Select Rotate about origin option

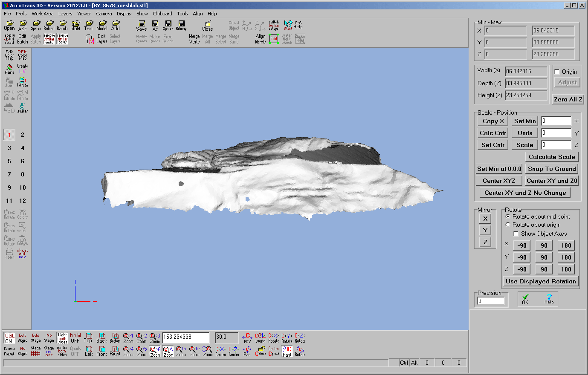tap(508, 225)
